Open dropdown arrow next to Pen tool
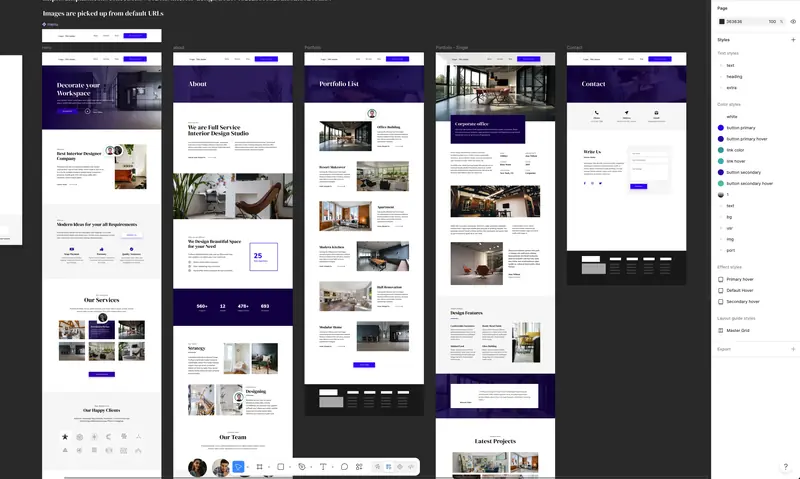The image size is (800, 479). click(311, 467)
